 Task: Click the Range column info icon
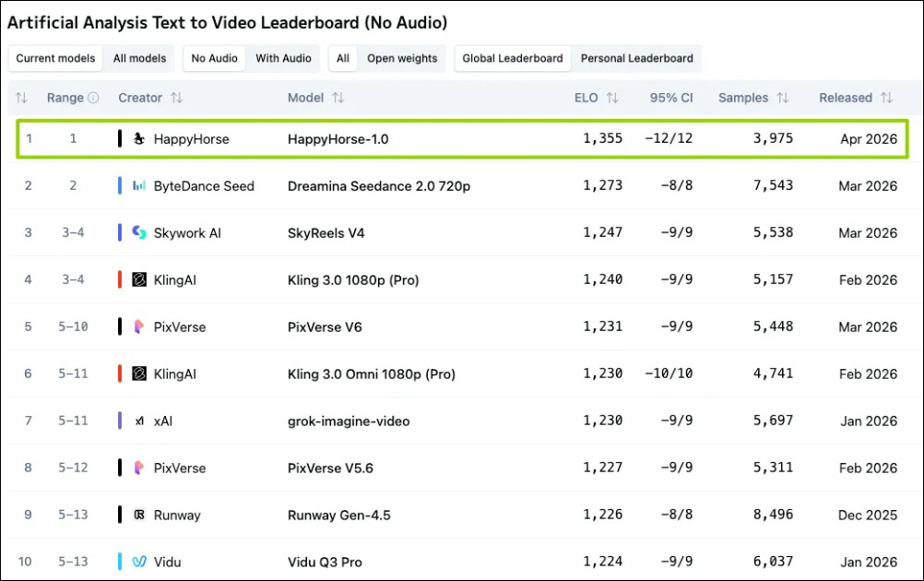click(93, 98)
